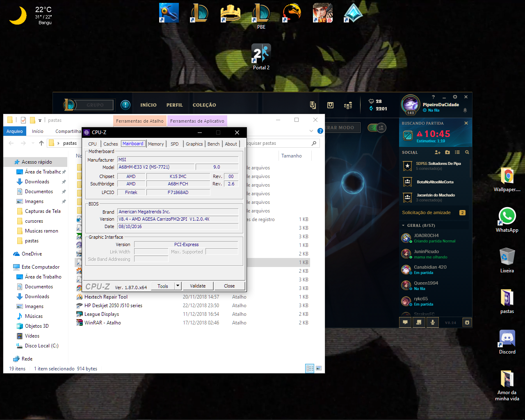525x420 pixels.
Task: Click the Tools button in CPU-Z
Action: tap(163, 286)
